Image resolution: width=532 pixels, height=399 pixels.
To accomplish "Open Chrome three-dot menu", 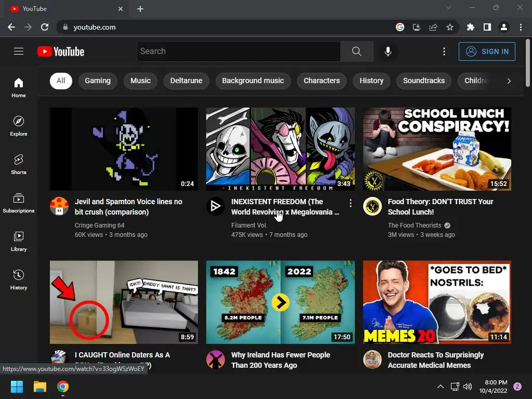I will pyautogui.click(x=521, y=27).
